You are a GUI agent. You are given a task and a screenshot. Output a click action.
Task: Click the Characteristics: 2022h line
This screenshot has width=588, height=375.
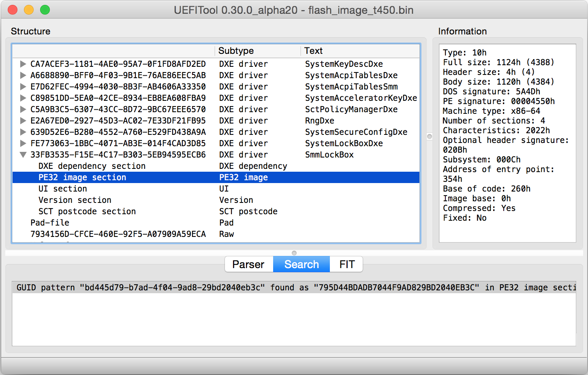pyautogui.click(x=496, y=130)
